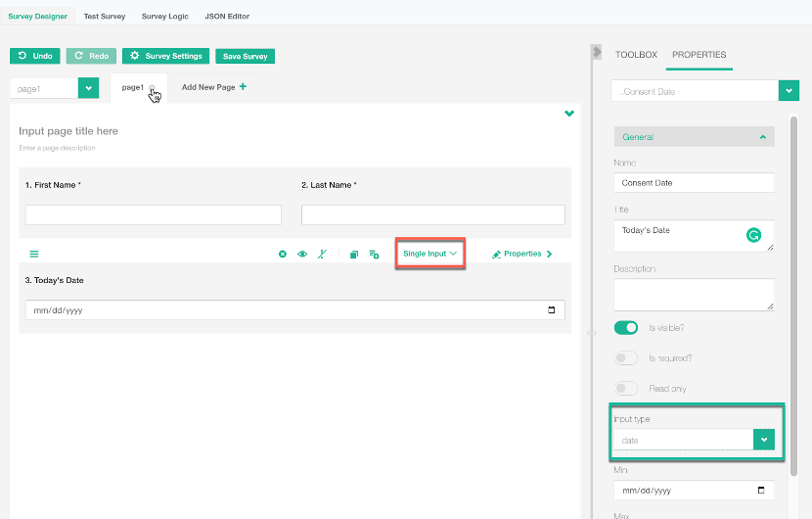
Task: Switch to the JSON Editor tab
Action: pos(227,17)
